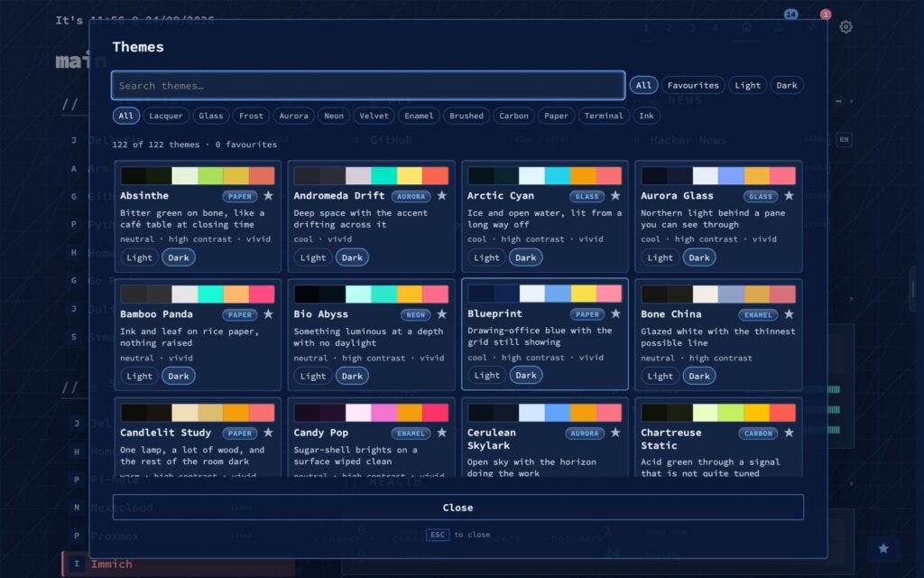
Task: Click the NEON badge on Bio Abyss
Action: click(415, 315)
